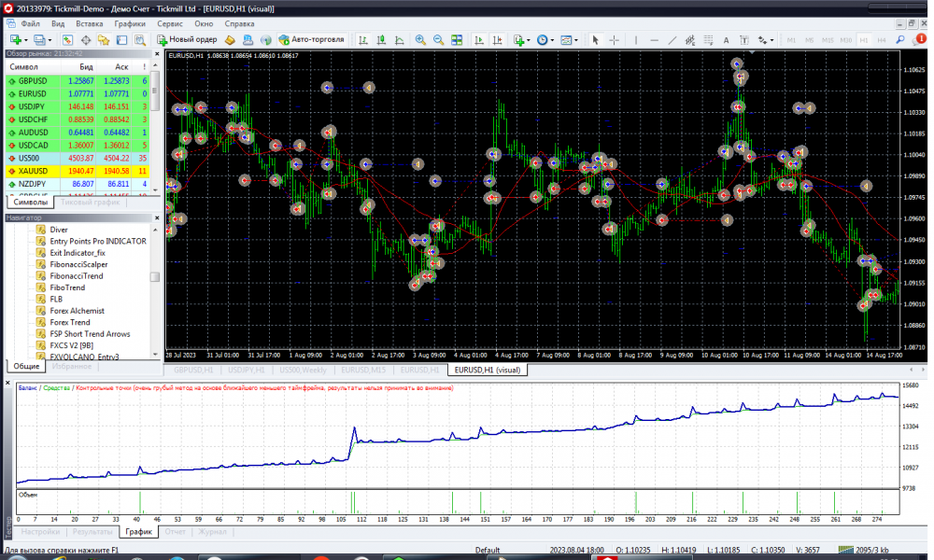Viewport: 934px width, 560px height.
Task: Select Entry Points Pro INDICATOR item
Action: pyautogui.click(x=98, y=241)
